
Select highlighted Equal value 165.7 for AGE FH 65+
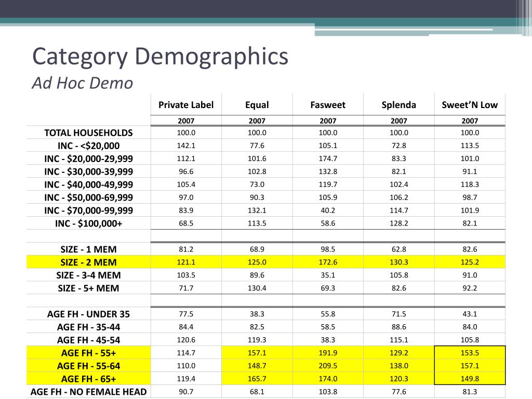tap(257, 379)
